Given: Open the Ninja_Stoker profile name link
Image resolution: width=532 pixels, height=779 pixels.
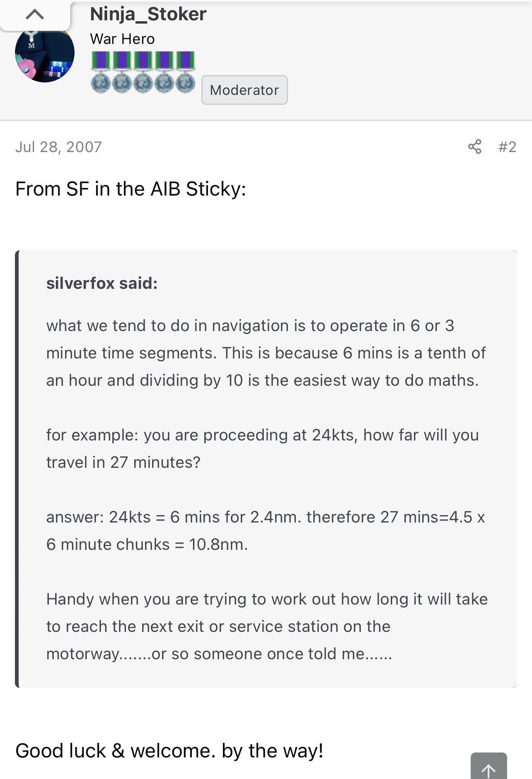Looking at the screenshot, I should pyautogui.click(x=148, y=14).
